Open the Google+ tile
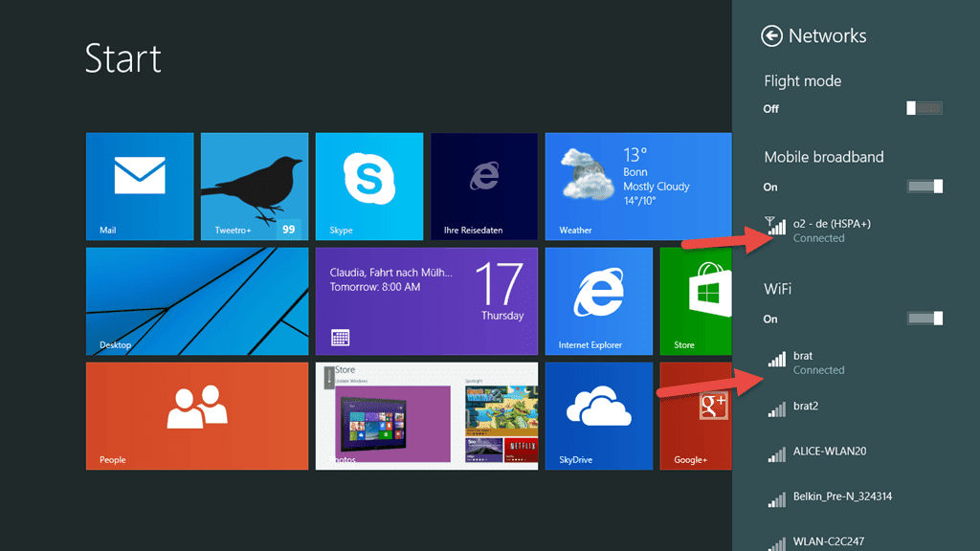Viewport: 980px width, 551px height. [x=694, y=416]
